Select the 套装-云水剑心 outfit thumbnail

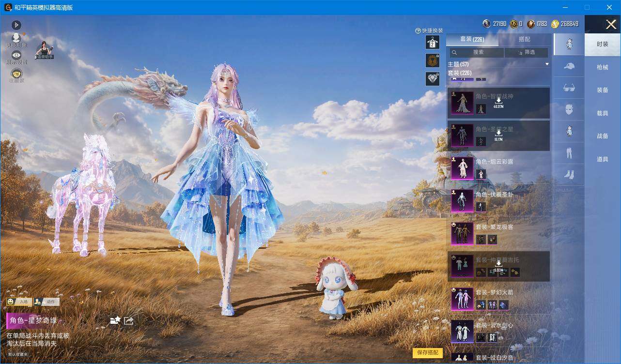(462, 332)
